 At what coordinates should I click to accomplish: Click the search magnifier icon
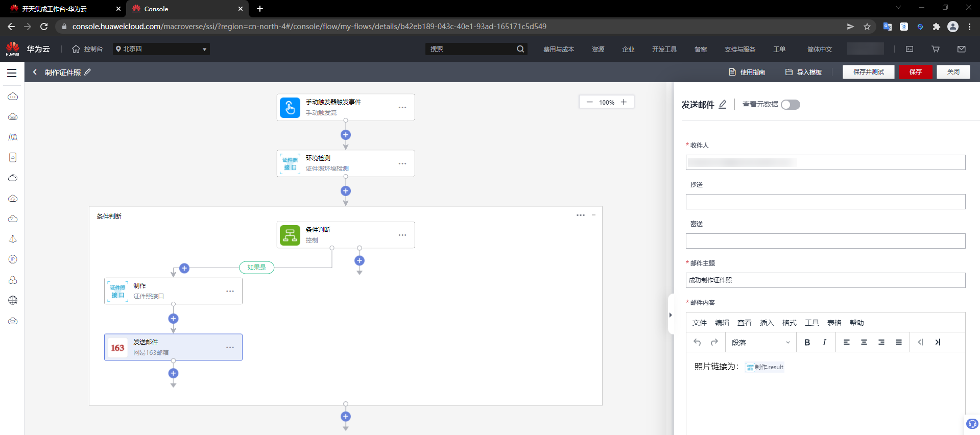520,49
